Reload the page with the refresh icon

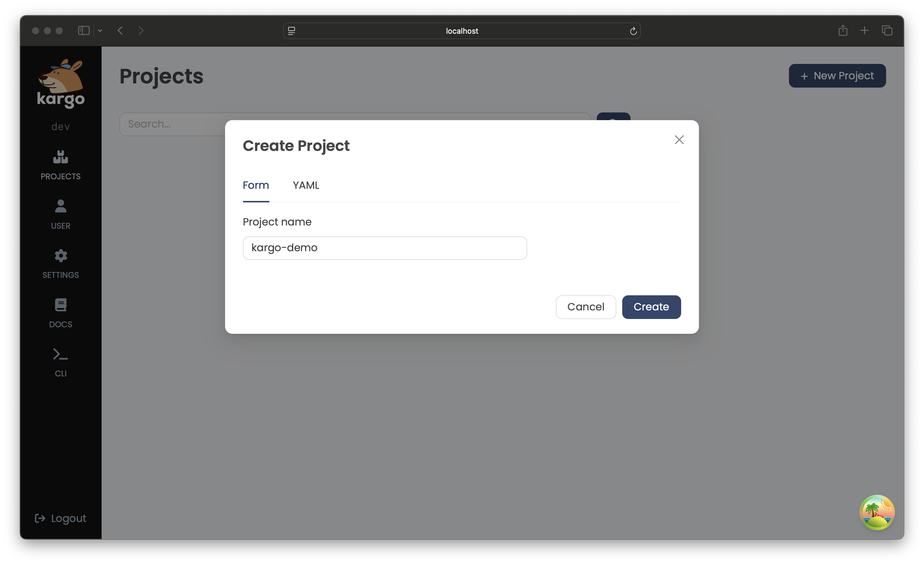[633, 31]
